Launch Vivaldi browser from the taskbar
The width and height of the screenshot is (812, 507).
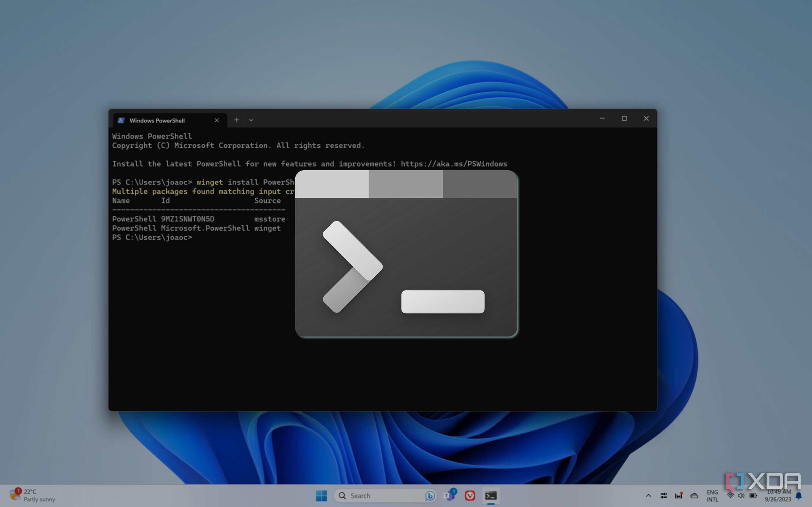click(x=470, y=496)
